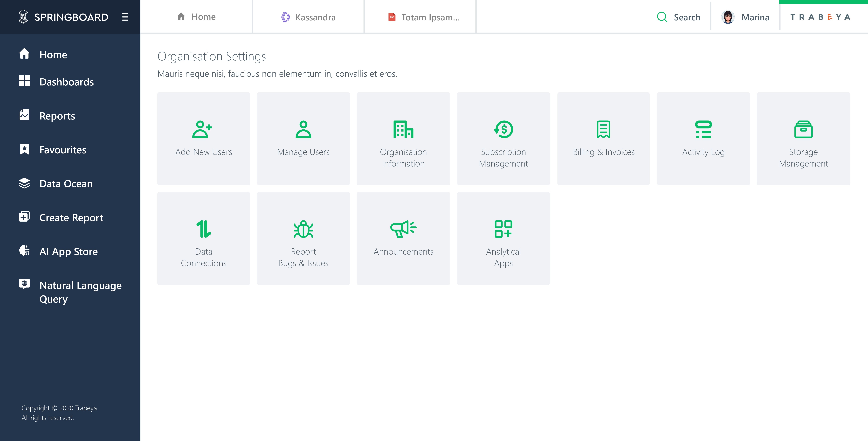Click the Copyright © 2020 Trabeya text

point(59,408)
